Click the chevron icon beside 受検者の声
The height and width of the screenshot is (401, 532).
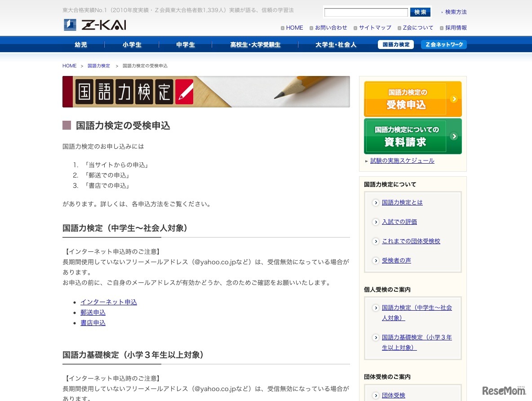pyautogui.click(x=376, y=261)
